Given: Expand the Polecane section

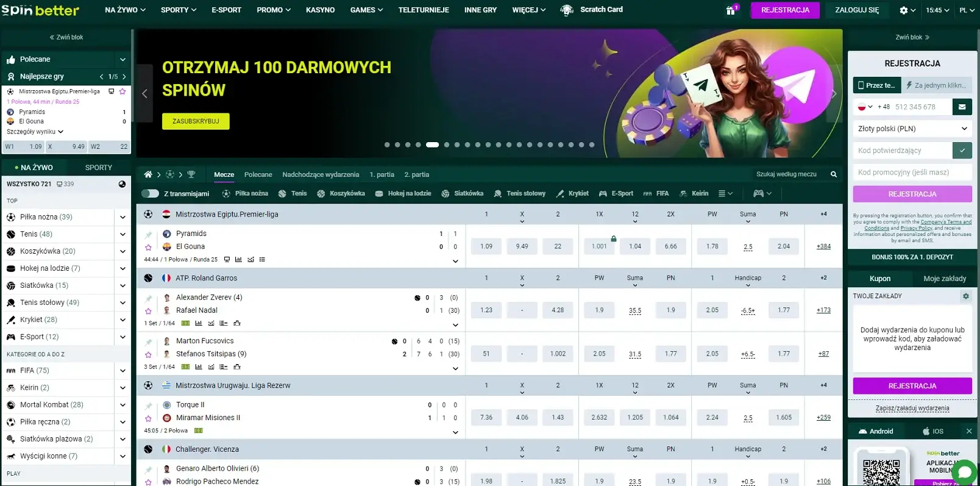Looking at the screenshot, I should (x=122, y=59).
